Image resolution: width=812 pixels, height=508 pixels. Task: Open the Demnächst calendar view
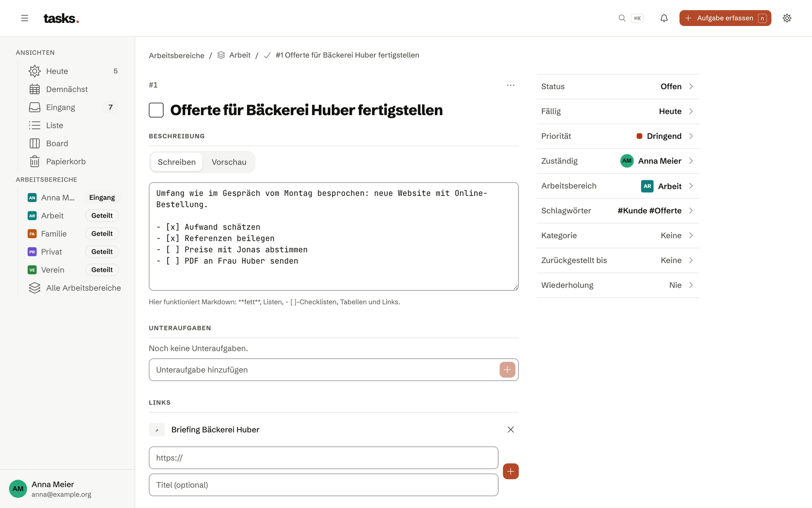point(73,89)
